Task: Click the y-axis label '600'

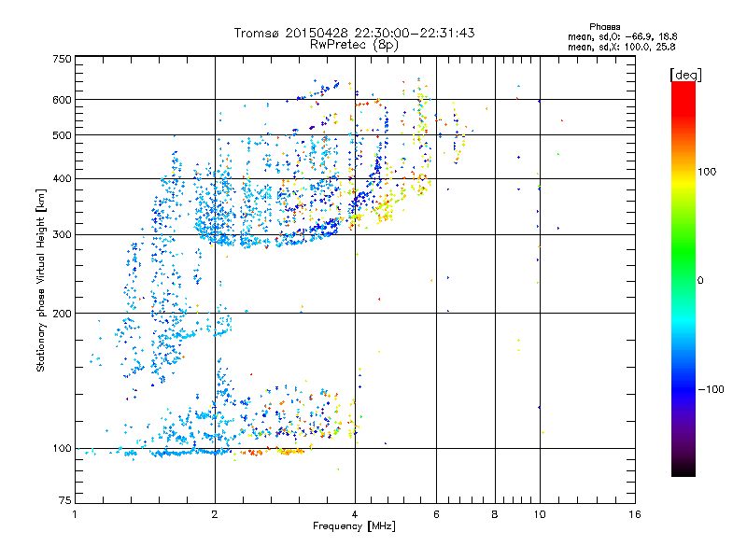Action: tap(62, 100)
